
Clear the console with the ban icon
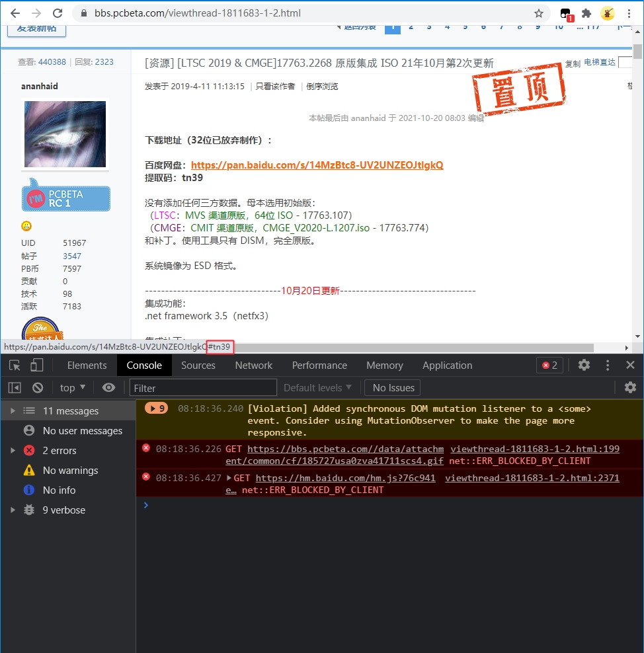pyautogui.click(x=38, y=388)
